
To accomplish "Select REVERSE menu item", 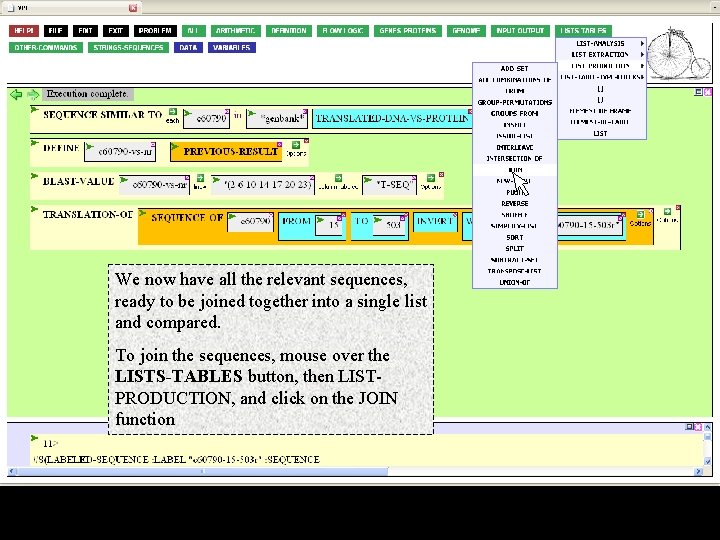I will coord(515,203).
